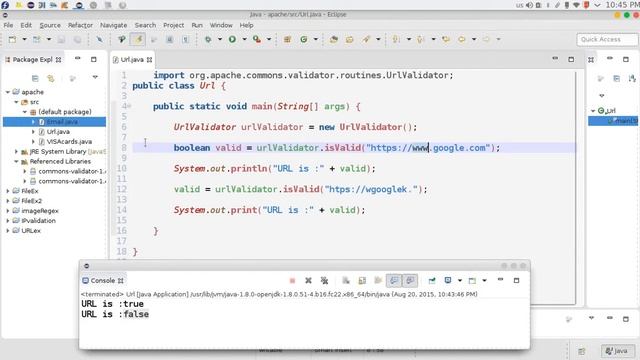The height and width of the screenshot is (360, 640).
Task: Click Collapse All in Package Explorer
Action: tap(35, 78)
